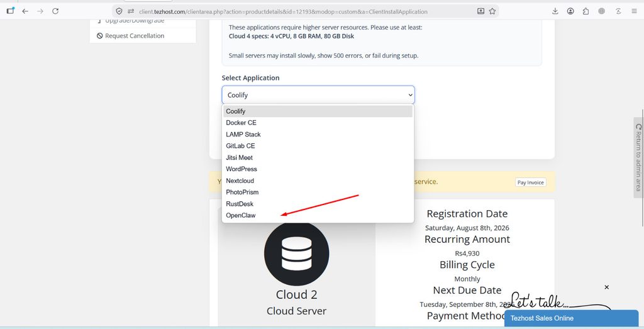
Task: Open the browser hamburger menu
Action: pos(634,11)
